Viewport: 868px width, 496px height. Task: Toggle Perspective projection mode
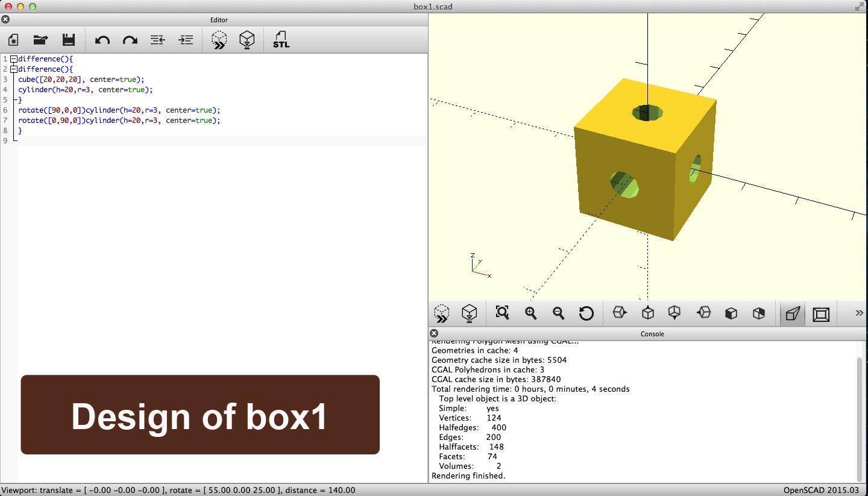pos(793,313)
